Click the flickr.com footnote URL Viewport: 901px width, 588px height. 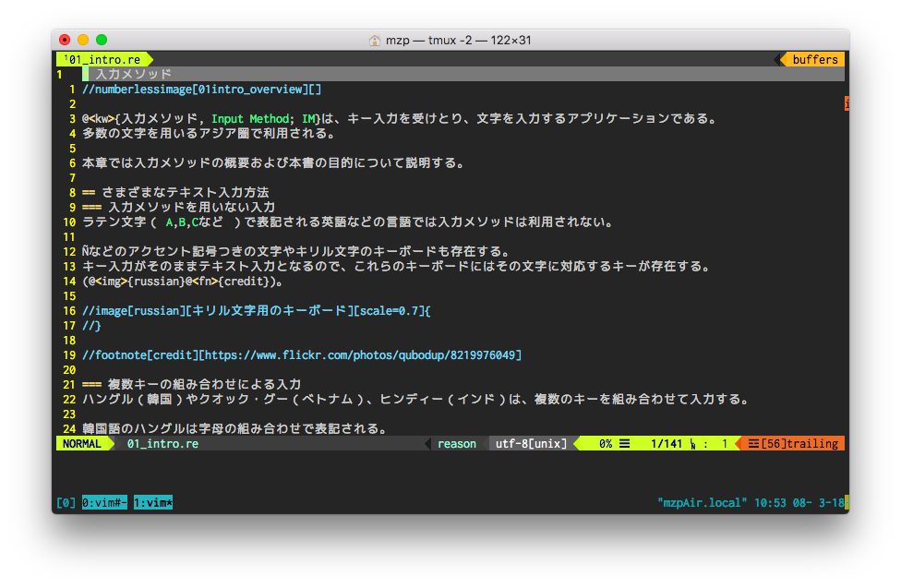(360, 354)
